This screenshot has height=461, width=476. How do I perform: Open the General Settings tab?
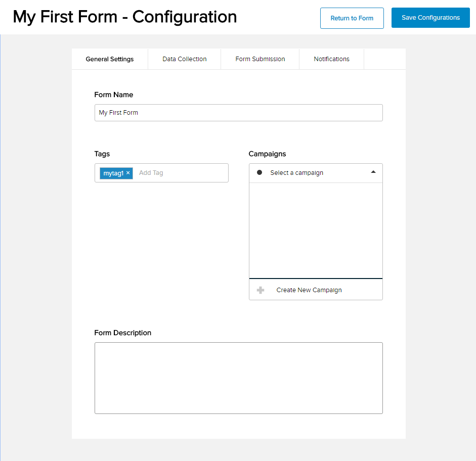coord(110,59)
